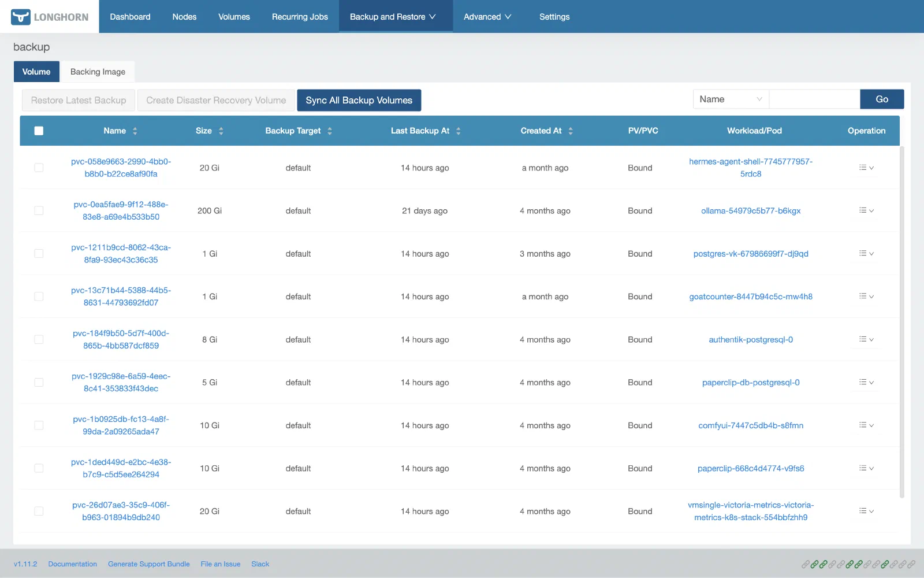
Task: Check the pvc-1ded449d row checkbox
Action: (39, 468)
